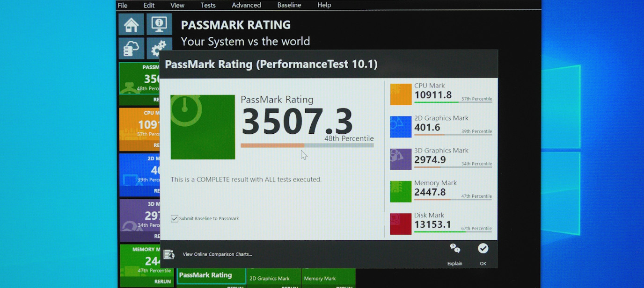Click the 67th Percentile label for Disk Mark
644x288 pixels.
pos(476,229)
